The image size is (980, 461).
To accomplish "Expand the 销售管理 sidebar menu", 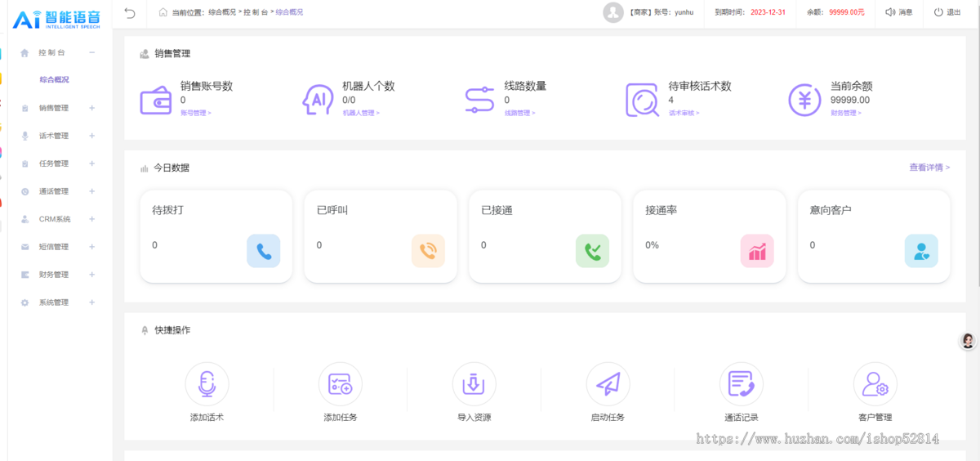I will [x=91, y=108].
